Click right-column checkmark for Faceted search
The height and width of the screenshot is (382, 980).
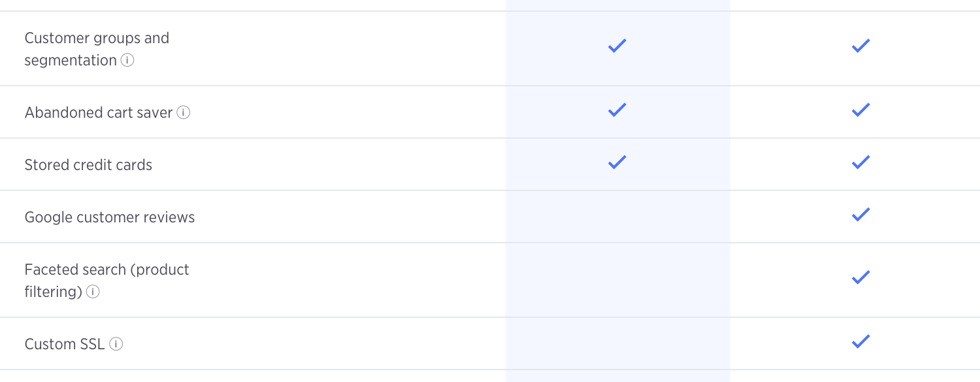(861, 277)
